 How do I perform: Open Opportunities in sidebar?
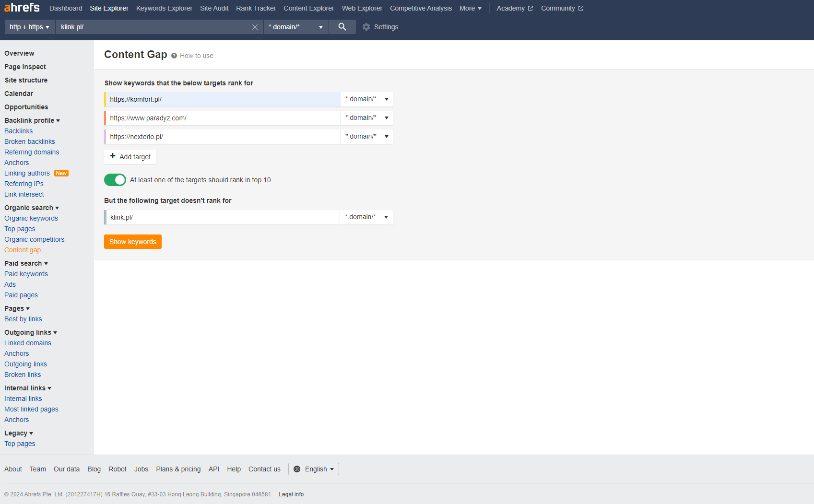[26, 107]
